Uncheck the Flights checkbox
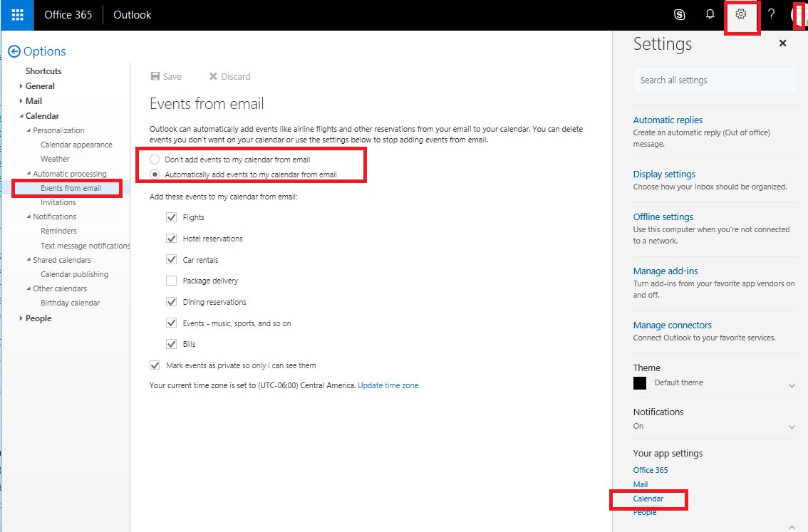 (172, 217)
